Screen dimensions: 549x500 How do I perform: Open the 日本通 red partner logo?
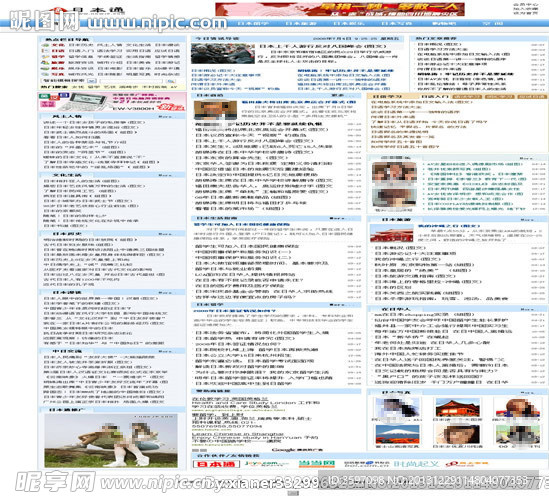pyautogui.click(x=216, y=464)
